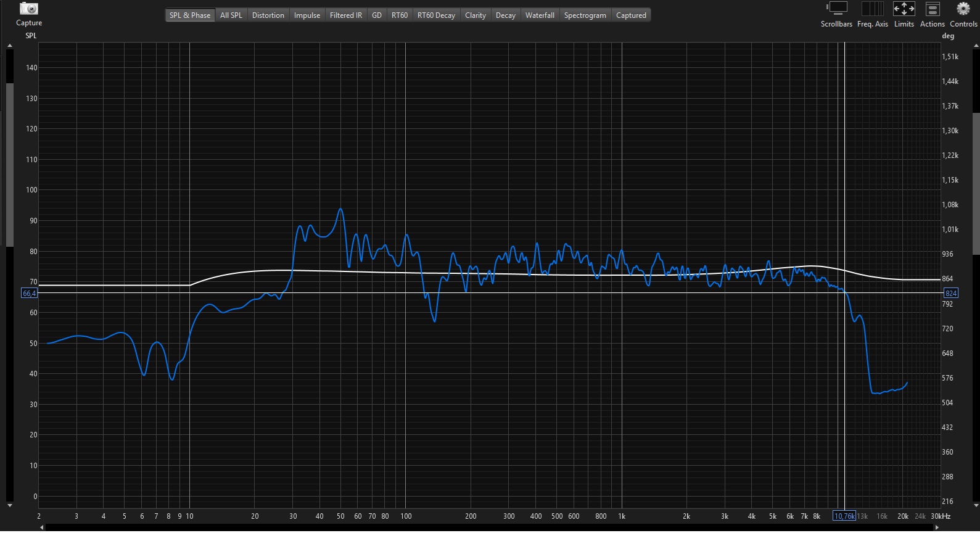
Task: Click the 10,76k frequency cursor readout
Action: (x=844, y=516)
